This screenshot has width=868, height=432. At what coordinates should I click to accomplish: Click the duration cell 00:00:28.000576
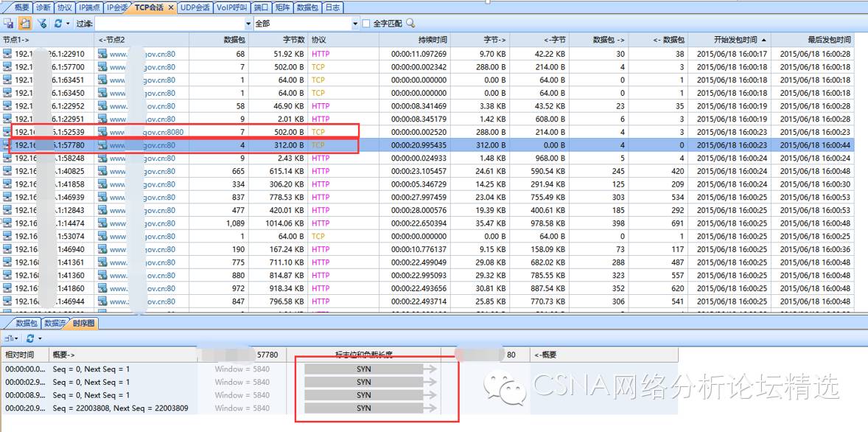419,210
